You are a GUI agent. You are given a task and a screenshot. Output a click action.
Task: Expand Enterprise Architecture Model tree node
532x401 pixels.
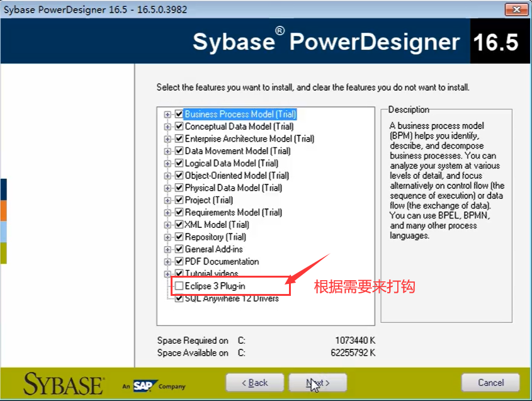(x=167, y=139)
